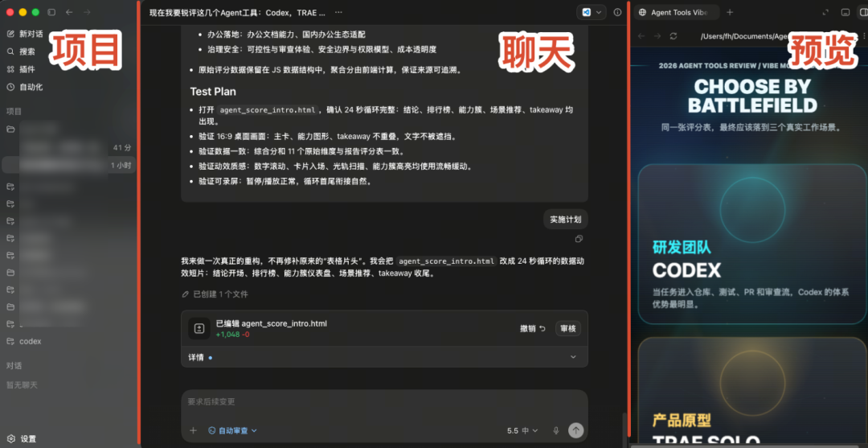This screenshot has width=868, height=448.
Task: Open the VS Code editor dropdown
Action: click(592, 12)
